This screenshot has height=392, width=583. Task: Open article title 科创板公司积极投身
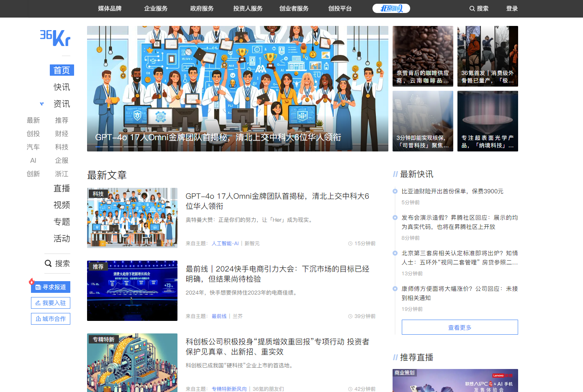coord(277,347)
